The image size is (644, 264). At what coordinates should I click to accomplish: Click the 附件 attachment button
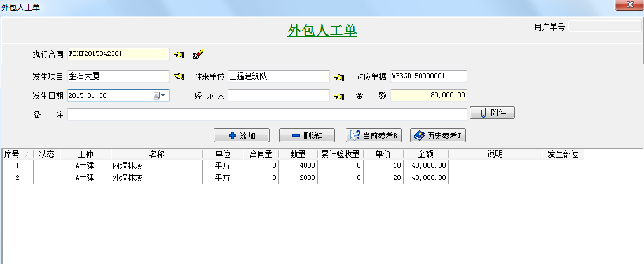coord(492,113)
